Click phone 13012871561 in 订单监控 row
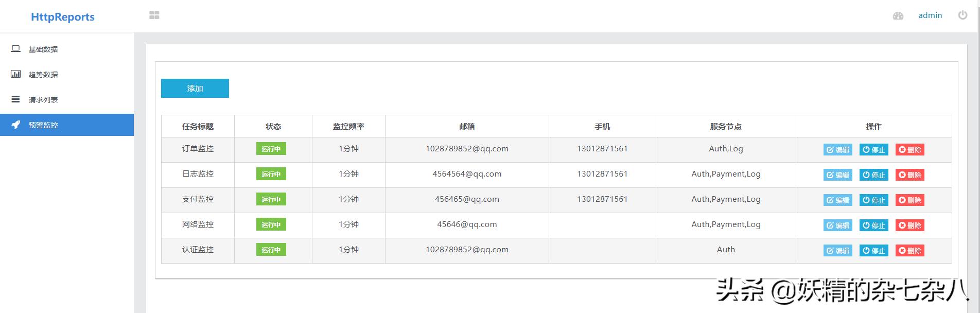Image resolution: width=980 pixels, height=313 pixels. click(x=602, y=149)
